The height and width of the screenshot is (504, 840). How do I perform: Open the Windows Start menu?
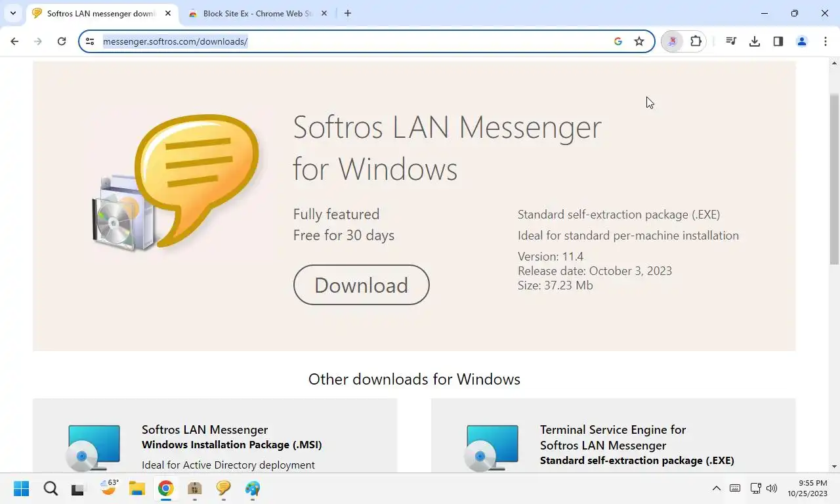click(x=21, y=488)
